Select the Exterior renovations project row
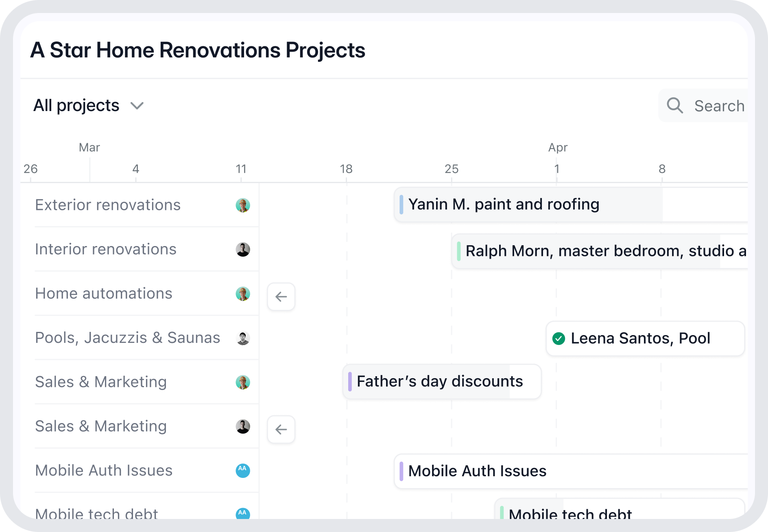768x532 pixels. [x=108, y=205]
